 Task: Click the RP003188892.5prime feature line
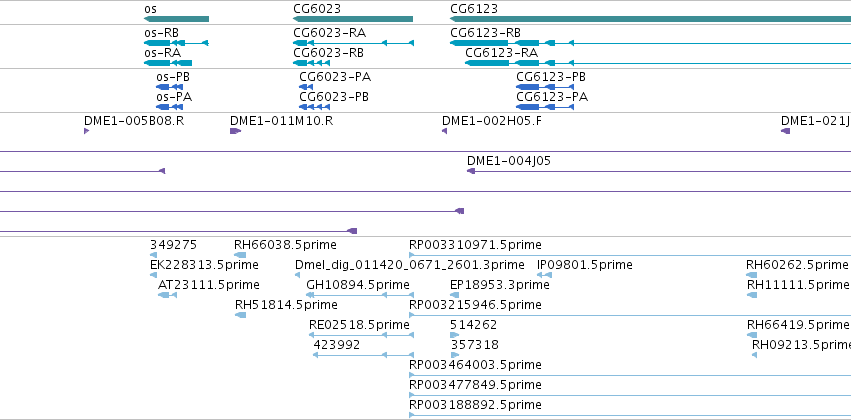[630, 415]
